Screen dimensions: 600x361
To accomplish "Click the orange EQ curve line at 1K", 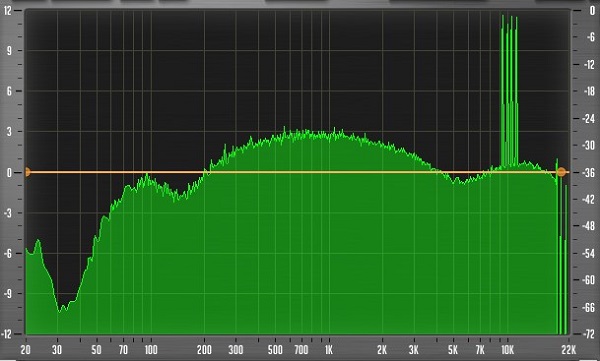I will (329, 172).
